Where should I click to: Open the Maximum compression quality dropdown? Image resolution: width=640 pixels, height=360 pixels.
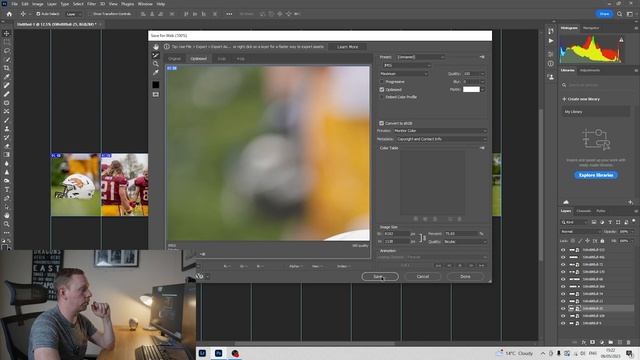point(404,74)
